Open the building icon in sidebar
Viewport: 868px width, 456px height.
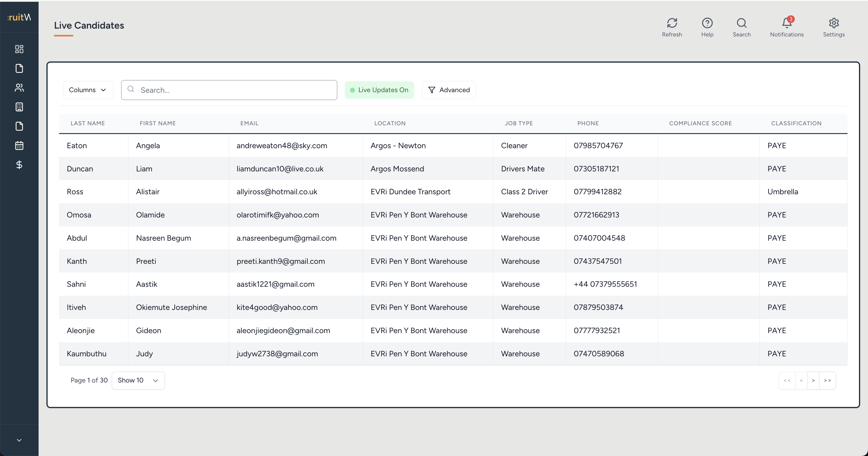(19, 107)
